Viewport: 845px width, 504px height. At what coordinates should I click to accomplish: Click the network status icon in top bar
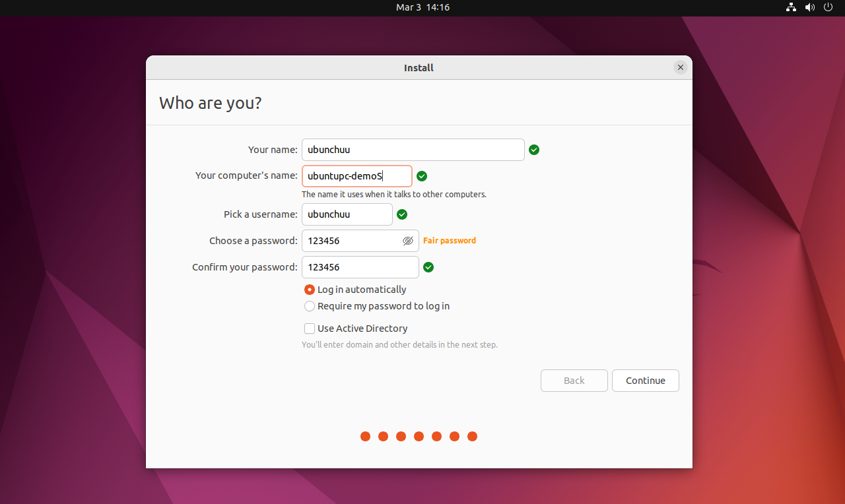791,7
